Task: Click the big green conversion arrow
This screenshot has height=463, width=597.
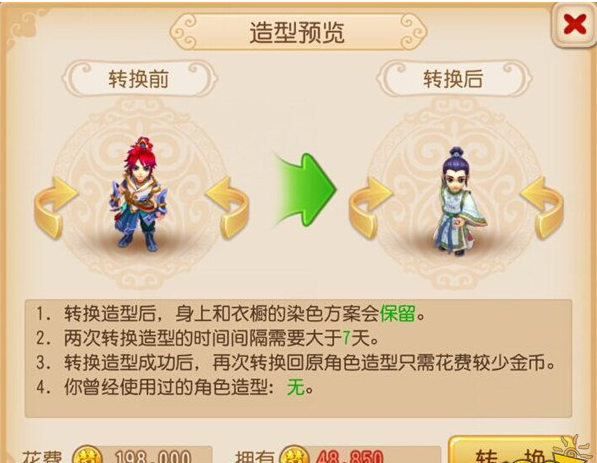Action: [305, 190]
